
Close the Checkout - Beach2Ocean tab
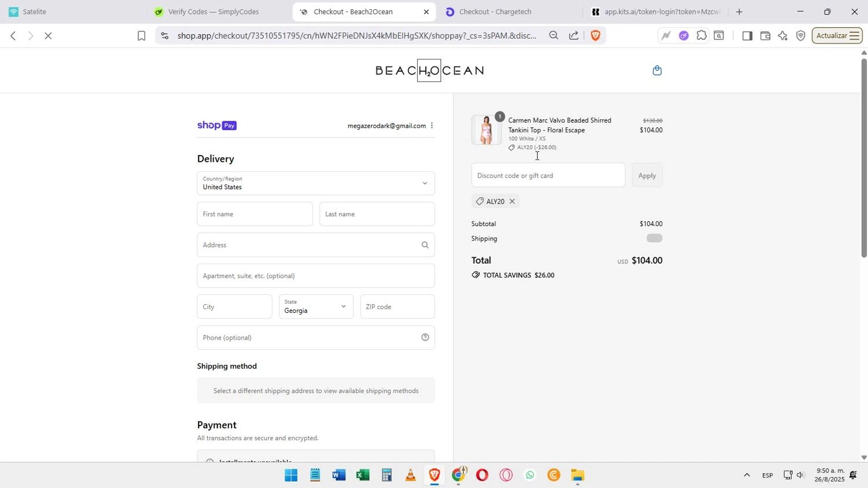pyautogui.click(x=426, y=12)
